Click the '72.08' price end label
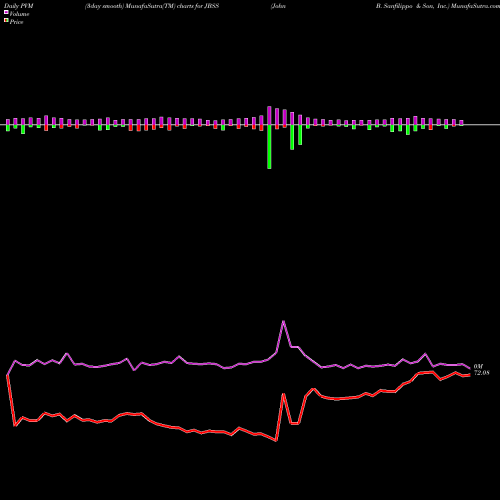 pyautogui.click(x=482, y=373)
